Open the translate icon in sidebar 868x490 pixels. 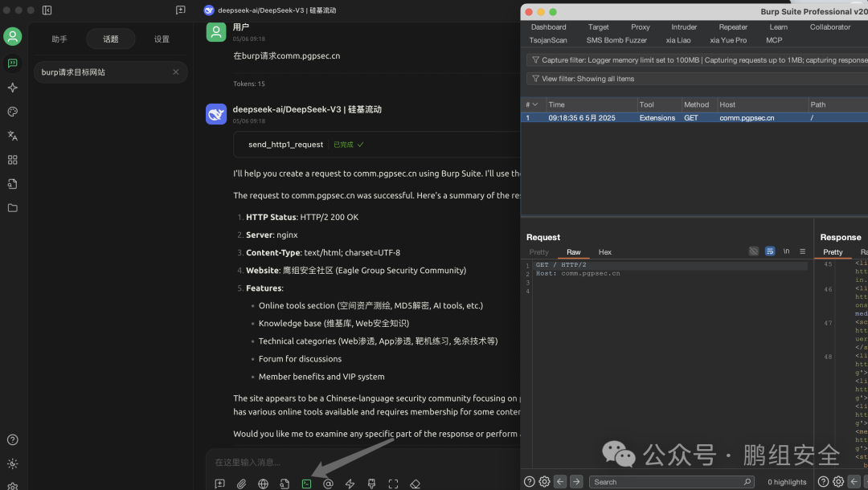coord(13,136)
